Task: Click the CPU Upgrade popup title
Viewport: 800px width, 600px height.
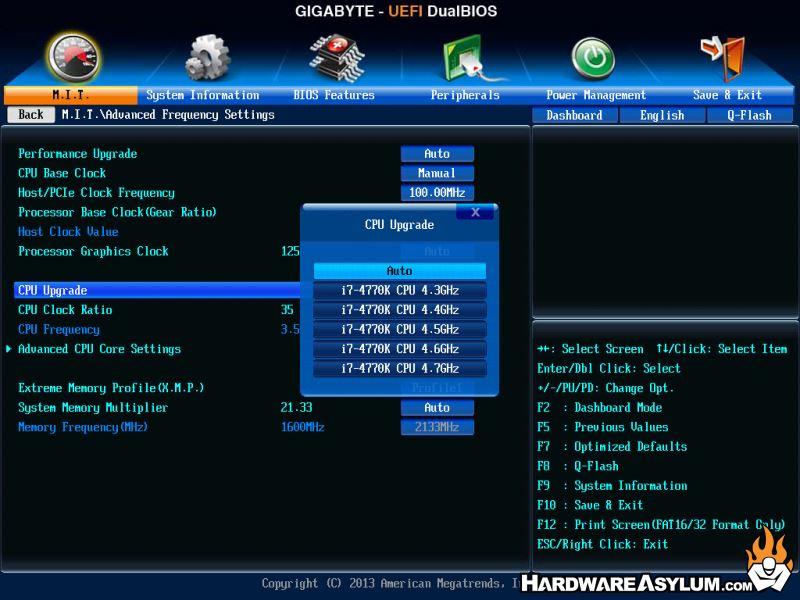Action: coord(399,224)
